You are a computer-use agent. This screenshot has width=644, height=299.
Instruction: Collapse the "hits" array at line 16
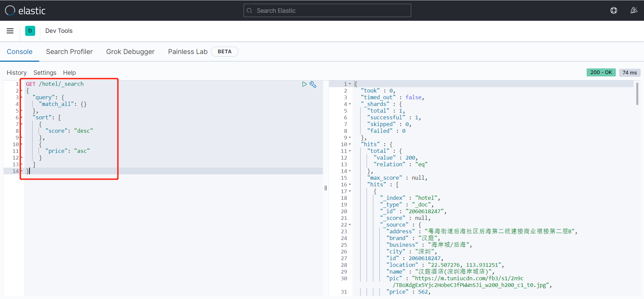(x=350, y=185)
